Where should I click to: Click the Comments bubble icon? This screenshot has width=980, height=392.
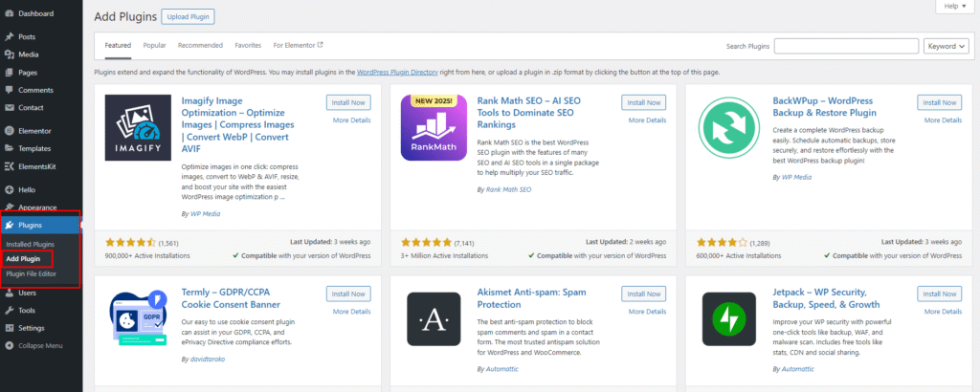click(9, 90)
